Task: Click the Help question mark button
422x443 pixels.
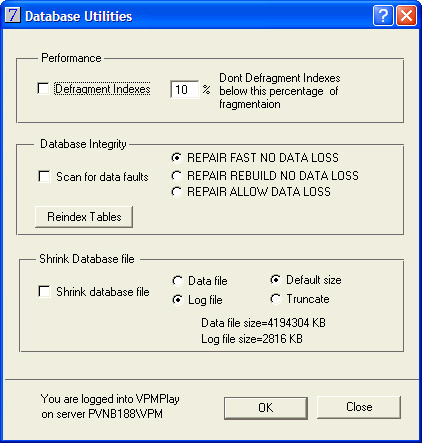Action: (x=383, y=16)
